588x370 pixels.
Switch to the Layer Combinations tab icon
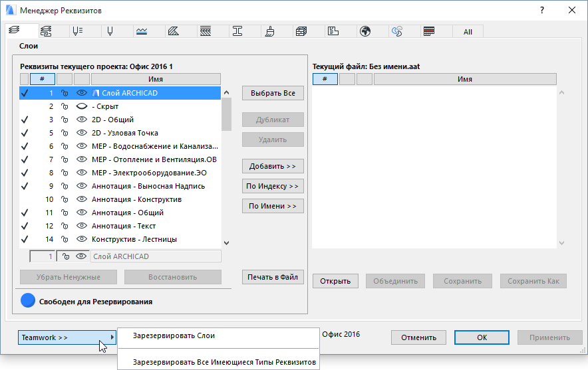46,31
